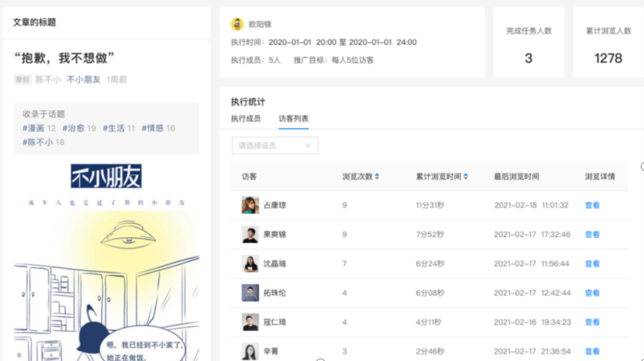Switch to the 执行成员 tab
This screenshot has height=361, width=644.
click(246, 119)
